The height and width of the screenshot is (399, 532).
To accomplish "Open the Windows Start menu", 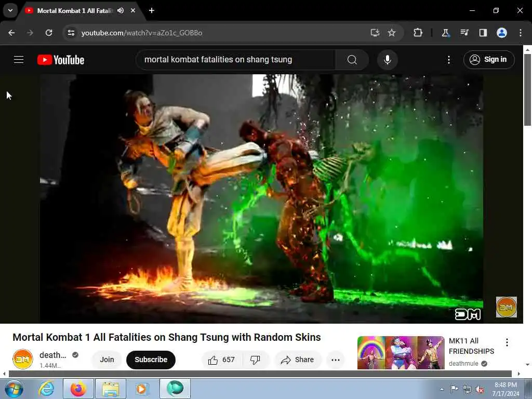I will (x=14, y=389).
